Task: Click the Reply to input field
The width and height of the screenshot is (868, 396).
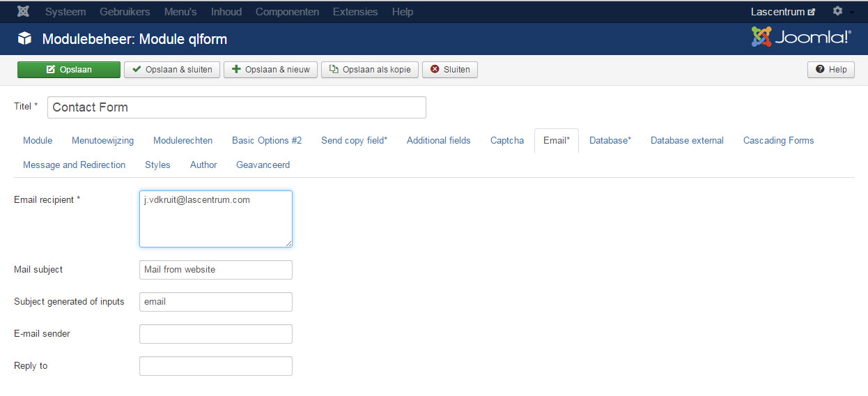Action: [x=215, y=366]
